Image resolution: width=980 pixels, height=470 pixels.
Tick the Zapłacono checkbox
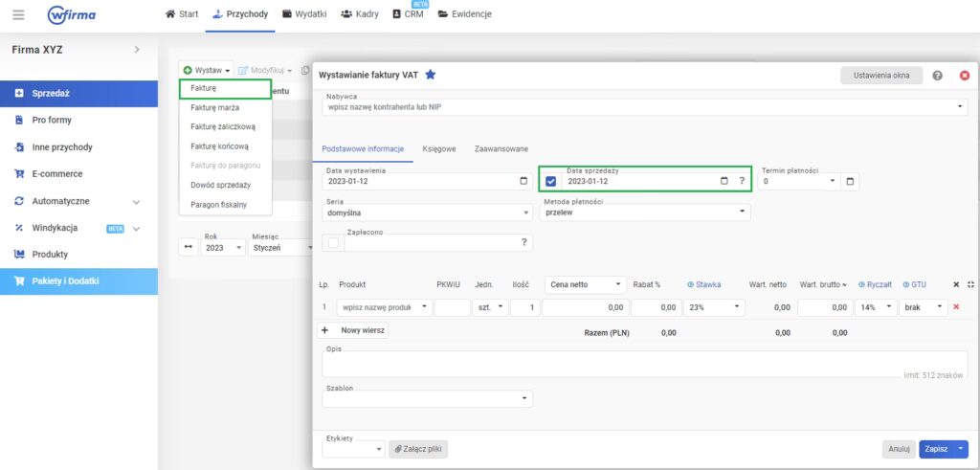[333, 243]
